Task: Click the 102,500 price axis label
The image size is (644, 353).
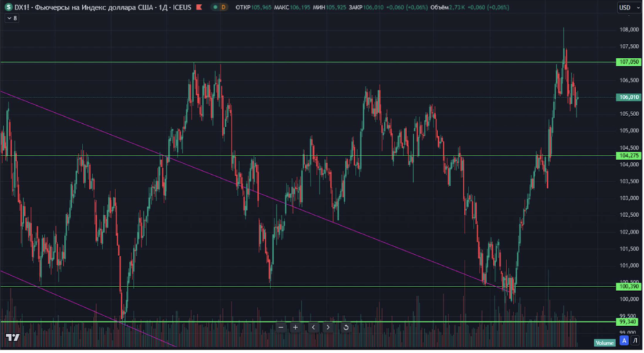Action: click(629, 215)
